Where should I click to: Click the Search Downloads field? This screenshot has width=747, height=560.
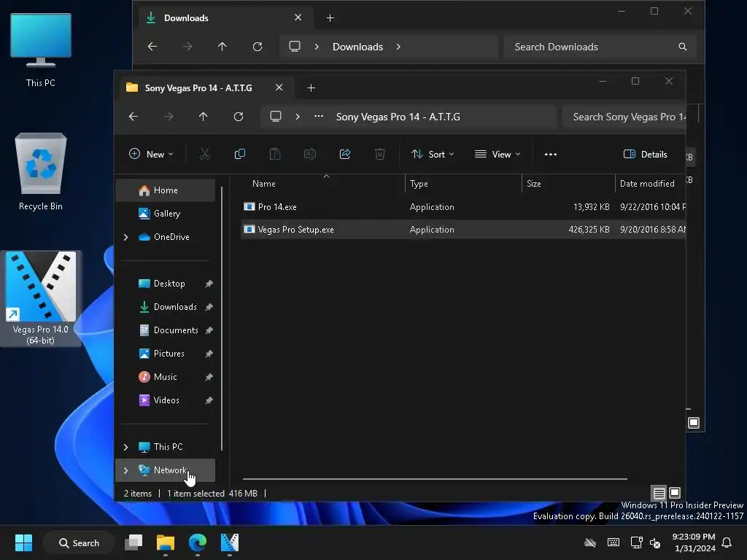pos(600,47)
